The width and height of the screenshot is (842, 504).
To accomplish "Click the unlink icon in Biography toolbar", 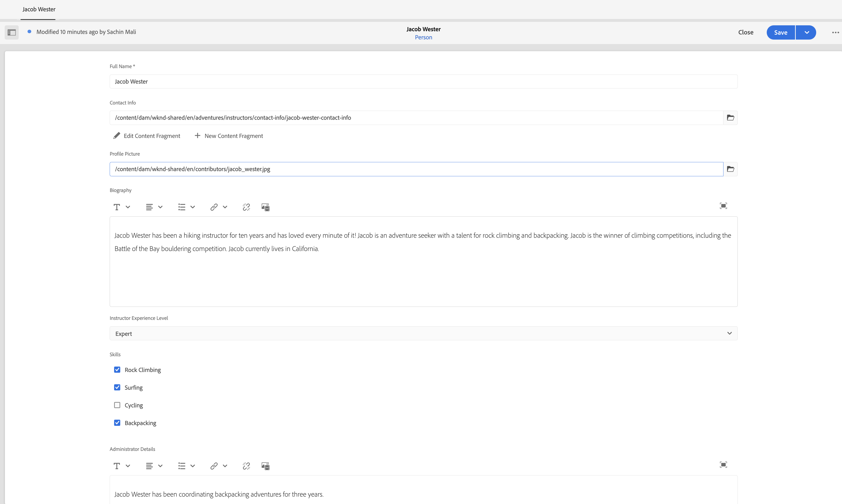I will (x=246, y=207).
